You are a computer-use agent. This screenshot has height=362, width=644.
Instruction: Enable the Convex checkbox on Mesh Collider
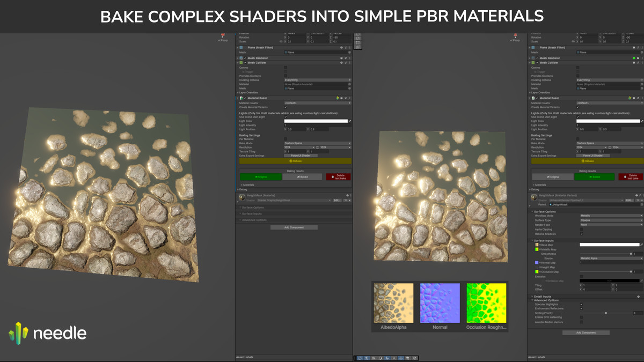tap(286, 67)
